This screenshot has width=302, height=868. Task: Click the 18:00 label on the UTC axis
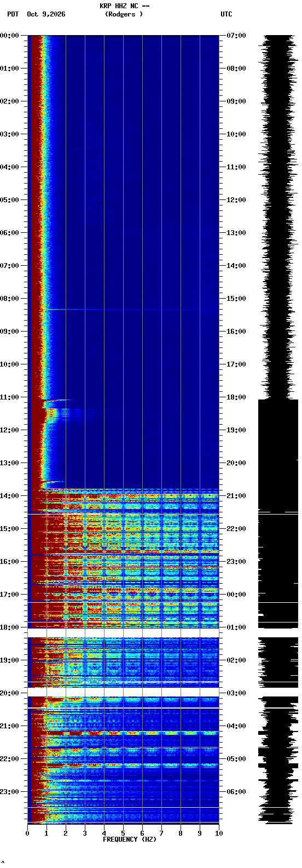click(236, 397)
